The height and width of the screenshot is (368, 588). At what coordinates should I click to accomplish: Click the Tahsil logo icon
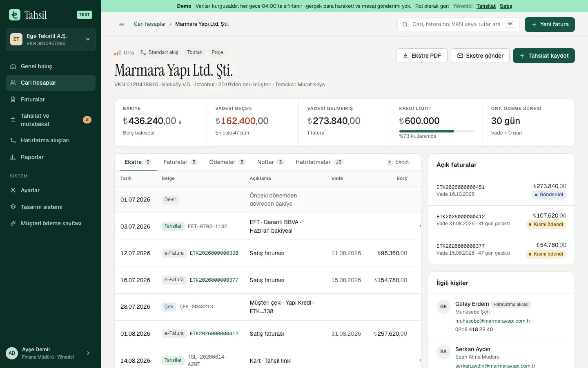[15, 15]
